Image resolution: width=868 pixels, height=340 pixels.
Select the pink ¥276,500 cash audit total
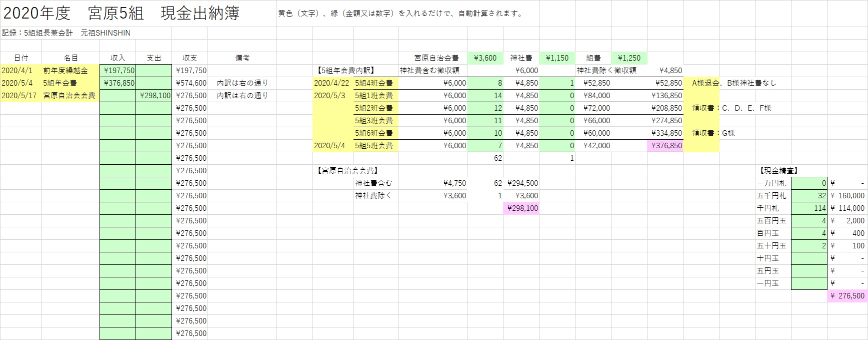click(847, 296)
